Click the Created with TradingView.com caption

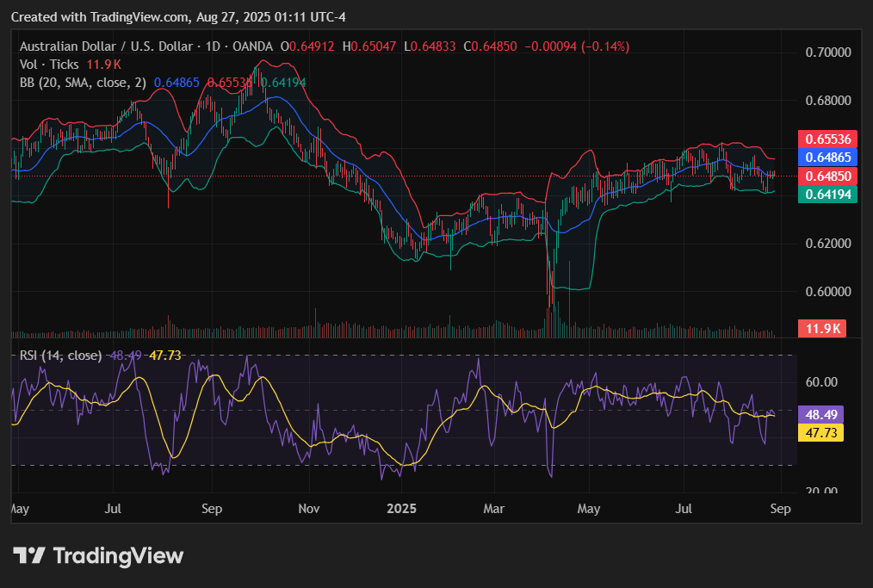[x=178, y=17]
